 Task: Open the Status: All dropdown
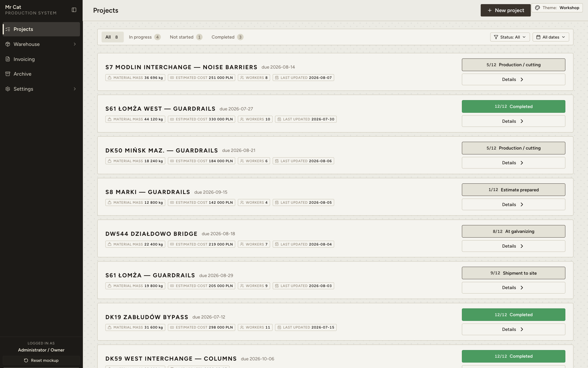point(510,37)
